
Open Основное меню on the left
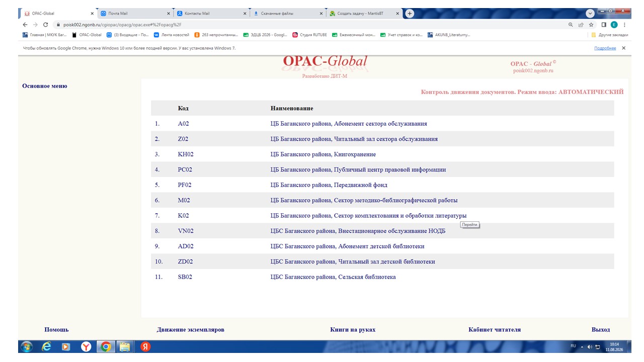pos(44,86)
